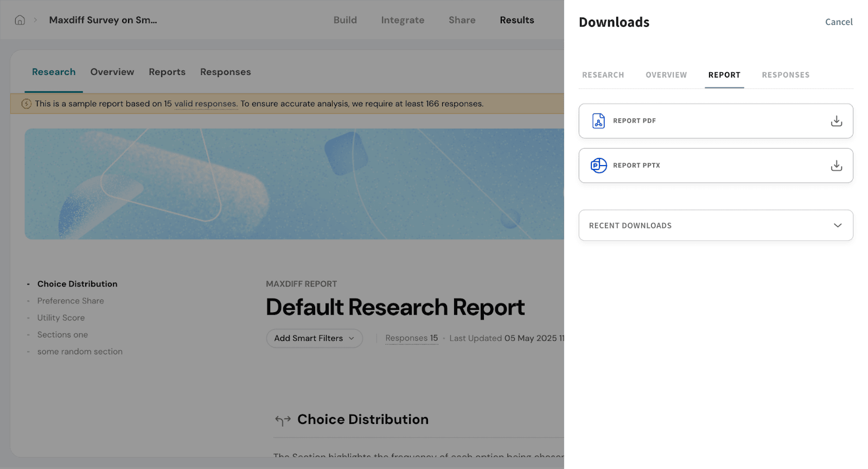Open the Responses 15 link
868x469 pixels.
(x=411, y=338)
